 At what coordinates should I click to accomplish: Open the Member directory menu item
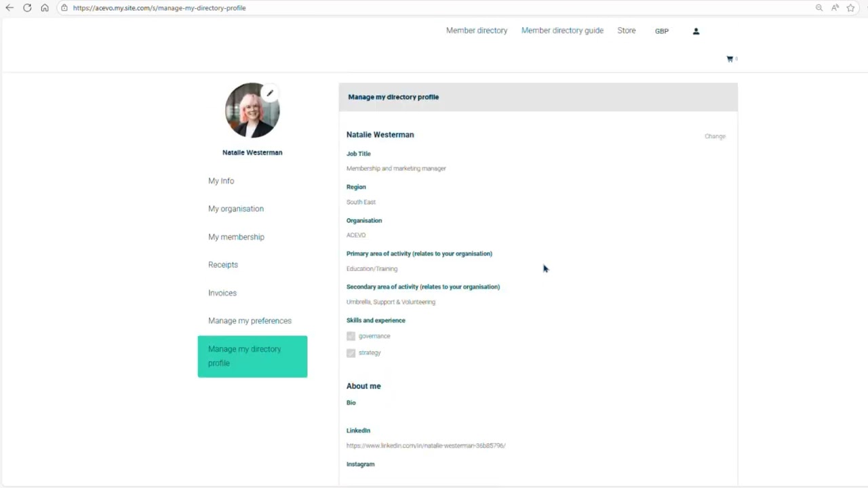click(477, 30)
